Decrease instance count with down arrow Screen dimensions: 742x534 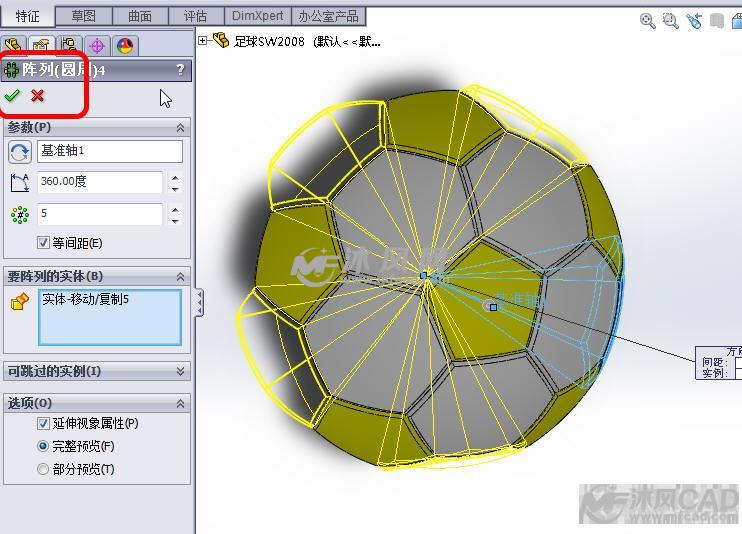pyautogui.click(x=175, y=221)
